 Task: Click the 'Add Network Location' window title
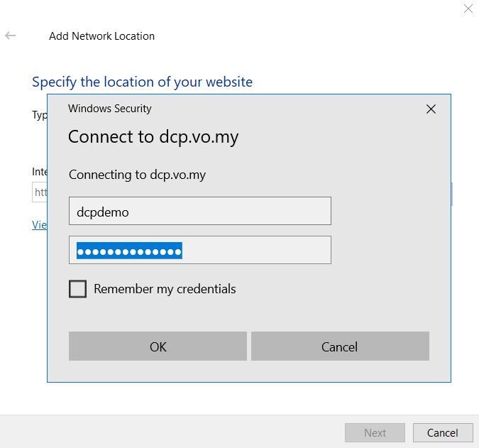(101, 36)
